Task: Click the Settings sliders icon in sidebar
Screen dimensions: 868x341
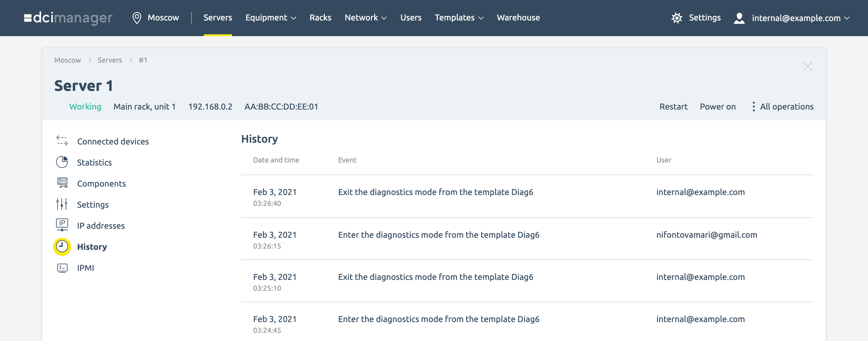Action: (x=62, y=204)
